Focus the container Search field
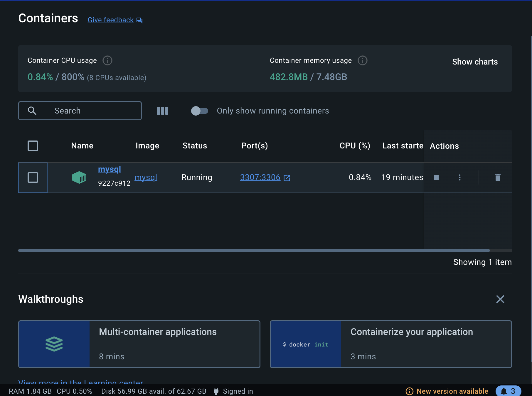Image resolution: width=532 pixels, height=396 pixels. pos(80,111)
